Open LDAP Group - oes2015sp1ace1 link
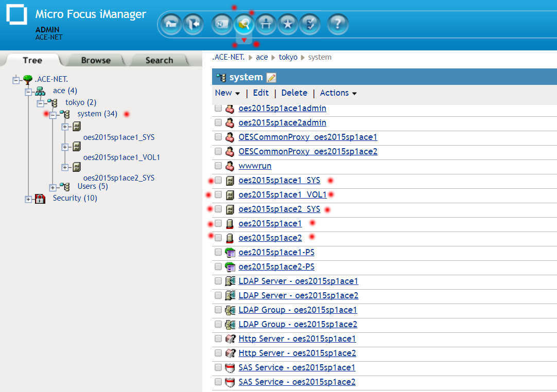The width and height of the screenshot is (557, 392). click(298, 310)
